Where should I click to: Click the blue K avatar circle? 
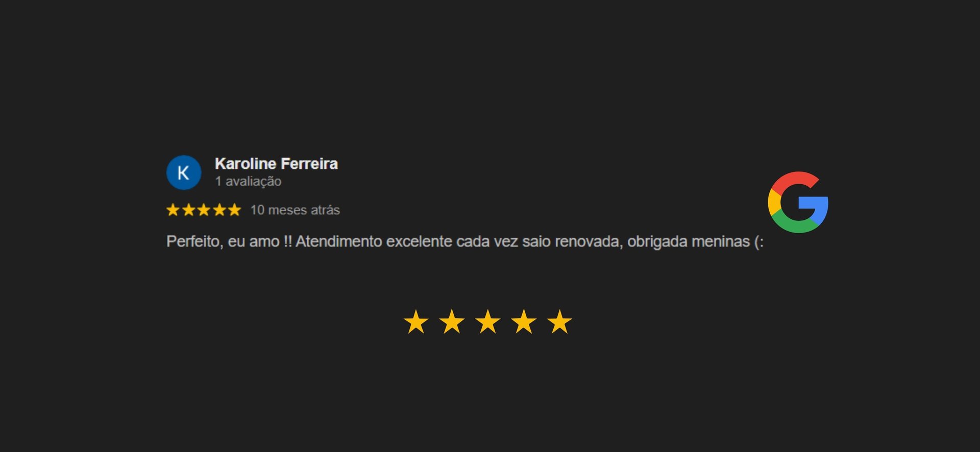coord(184,172)
